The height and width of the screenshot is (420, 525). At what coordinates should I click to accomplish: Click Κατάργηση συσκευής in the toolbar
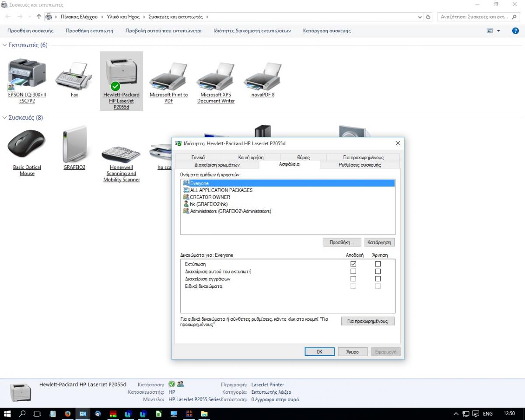pos(327,31)
